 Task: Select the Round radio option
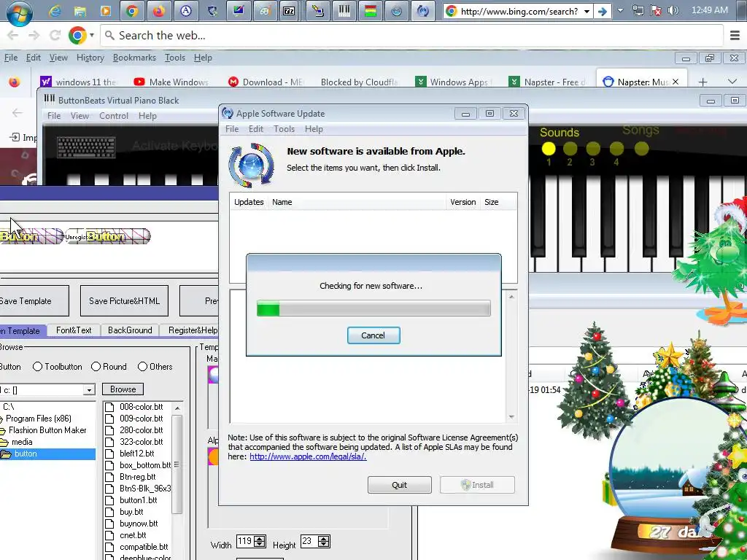click(x=96, y=367)
